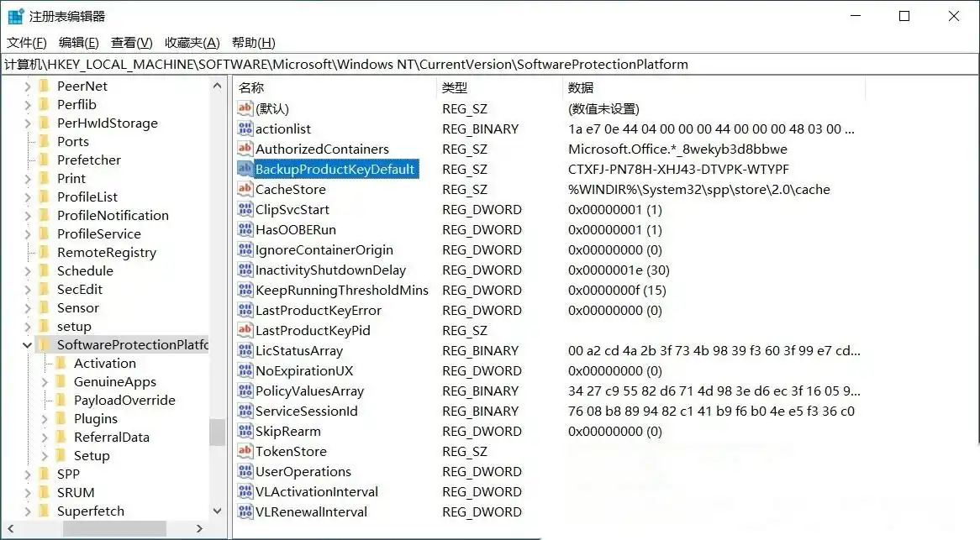The image size is (980, 540).
Task: Expand the Plugins subkey
Action: pyautogui.click(x=45, y=418)
